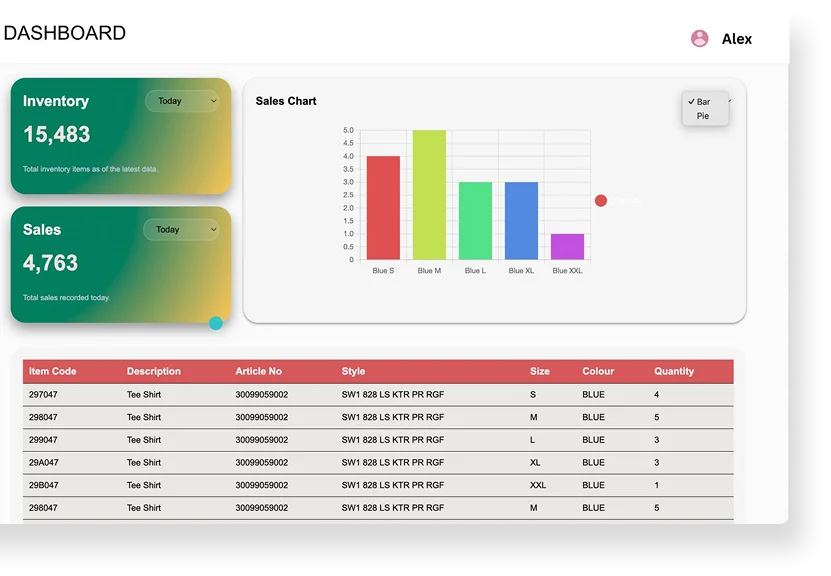Click the 15,483 inventory total
Image resolution: width=831 pixels, height=576 pixels.
tap(57, 134)
